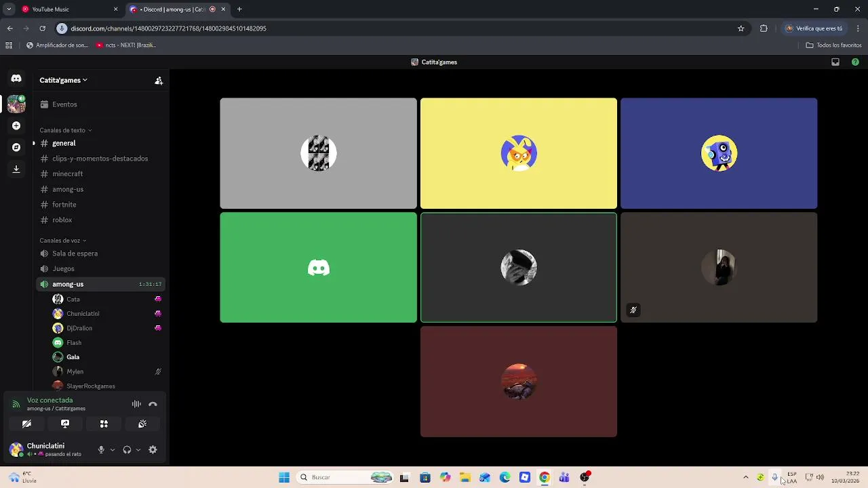868x488 pixels.
Task: Select user Chuniclatini in voice list
Action: pyautogui.click(x=107, y=314)
